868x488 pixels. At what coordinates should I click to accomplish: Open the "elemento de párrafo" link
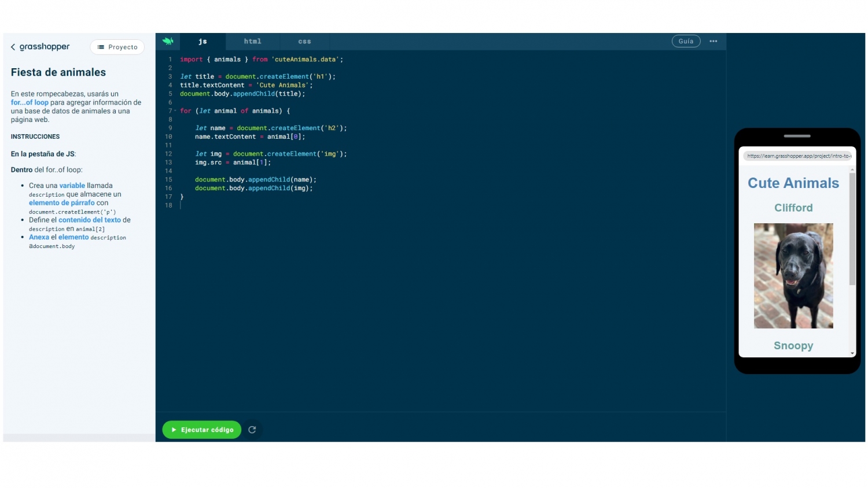tap(62, 203)
